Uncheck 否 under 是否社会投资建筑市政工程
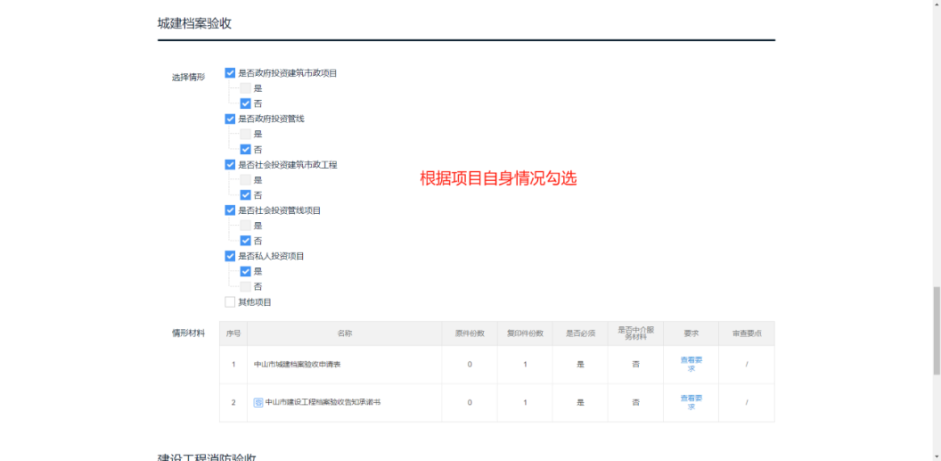 coord(245,195)
